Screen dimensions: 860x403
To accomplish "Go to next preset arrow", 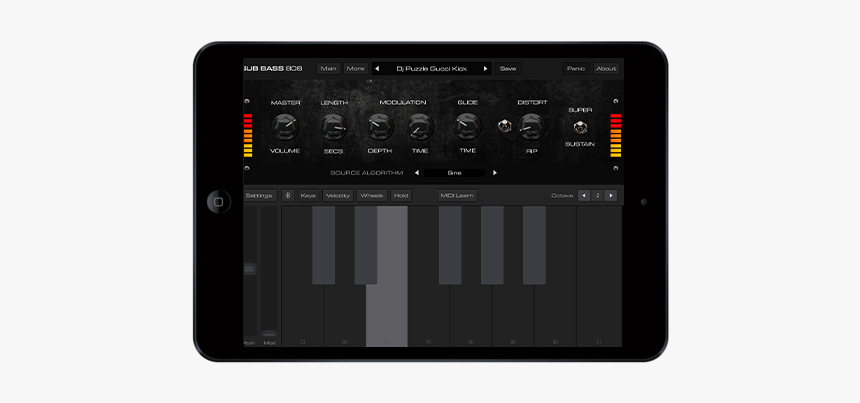I will coord(485,69).
